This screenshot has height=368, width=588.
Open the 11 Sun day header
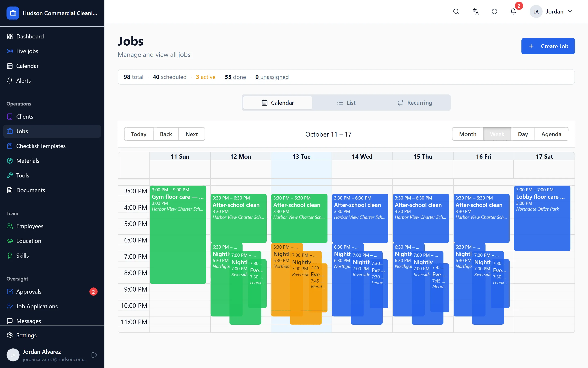tap(180, 156)
